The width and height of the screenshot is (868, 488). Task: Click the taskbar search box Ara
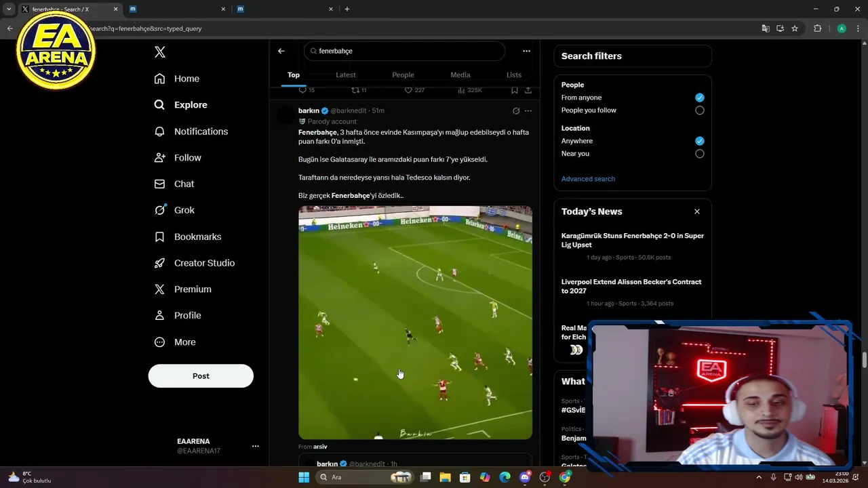point(366,477)
